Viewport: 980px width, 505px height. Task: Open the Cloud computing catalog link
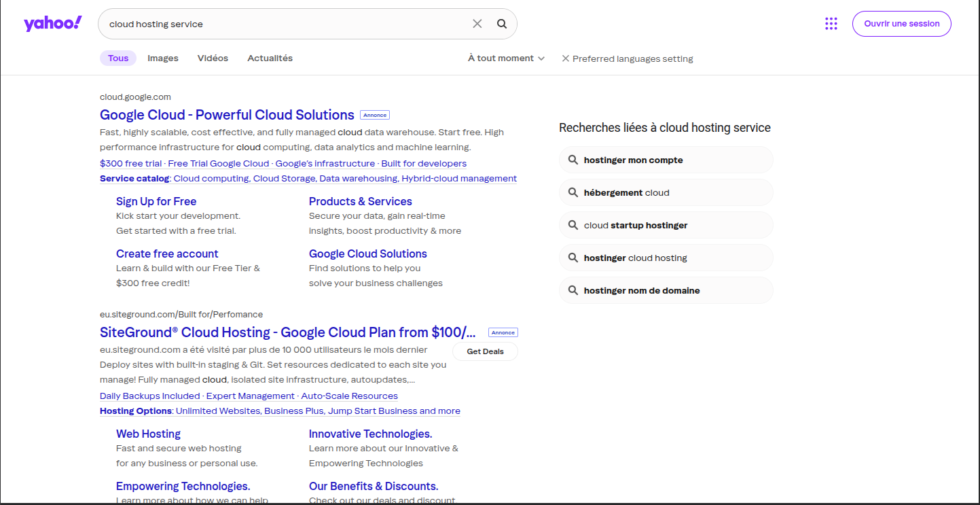(x=211, y=178)
